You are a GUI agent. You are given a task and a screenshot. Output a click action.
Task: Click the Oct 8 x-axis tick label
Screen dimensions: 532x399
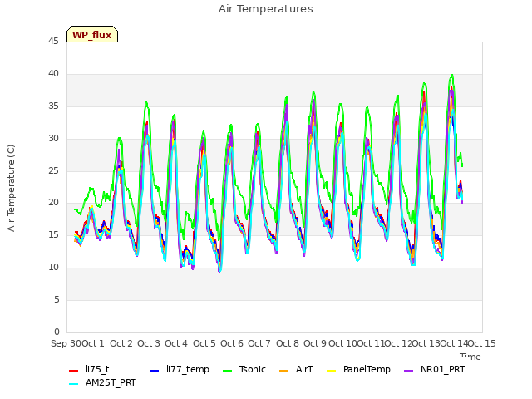[288, 343]
